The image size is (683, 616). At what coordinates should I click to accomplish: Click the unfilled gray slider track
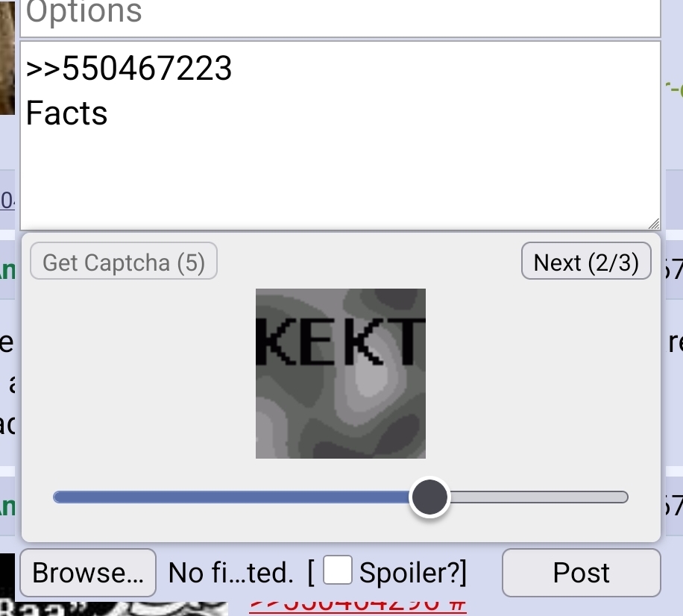539,497
